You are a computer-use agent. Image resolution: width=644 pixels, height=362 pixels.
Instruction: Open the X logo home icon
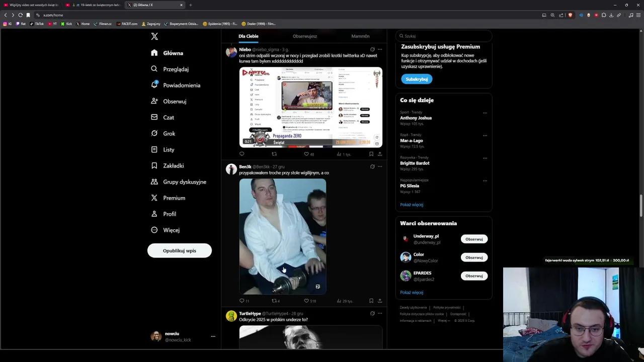pos(154,36)
